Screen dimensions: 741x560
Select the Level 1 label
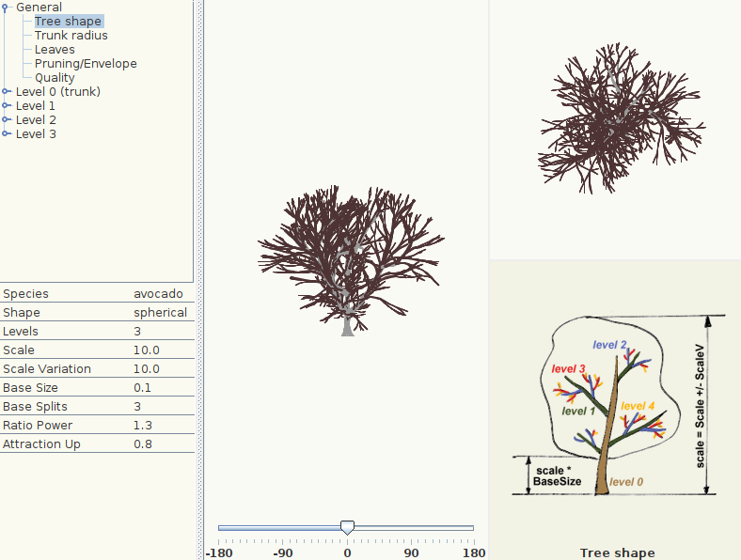pyautogui.click(x=36, y=106)
